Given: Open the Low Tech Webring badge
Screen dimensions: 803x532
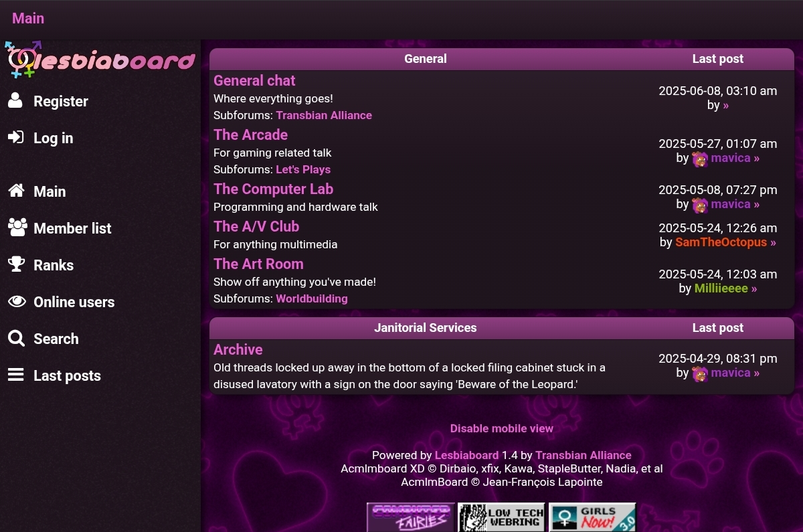Looking at the screenshot, I should (501, 517).
